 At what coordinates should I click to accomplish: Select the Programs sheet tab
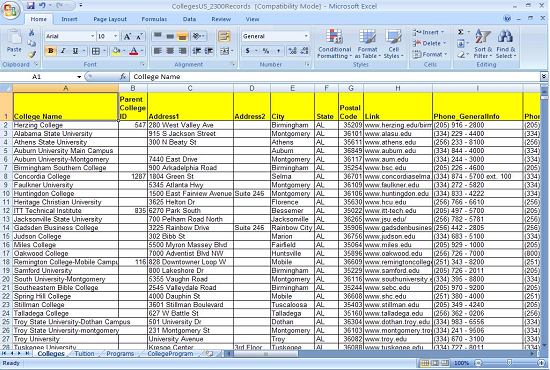pyautogui.click(x=120, y=354)
